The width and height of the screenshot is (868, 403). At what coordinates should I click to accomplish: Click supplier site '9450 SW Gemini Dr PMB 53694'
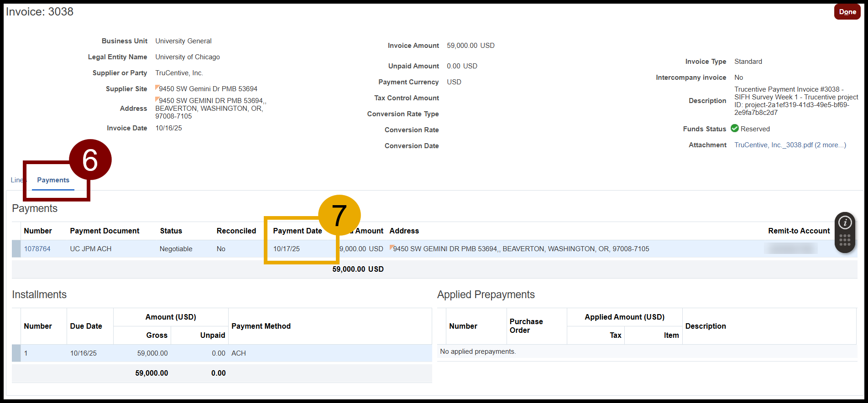click(208, 89)
